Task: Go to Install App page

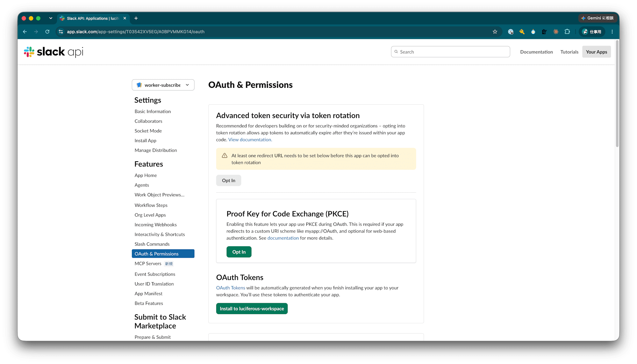Action: click(x=145, y=141)
